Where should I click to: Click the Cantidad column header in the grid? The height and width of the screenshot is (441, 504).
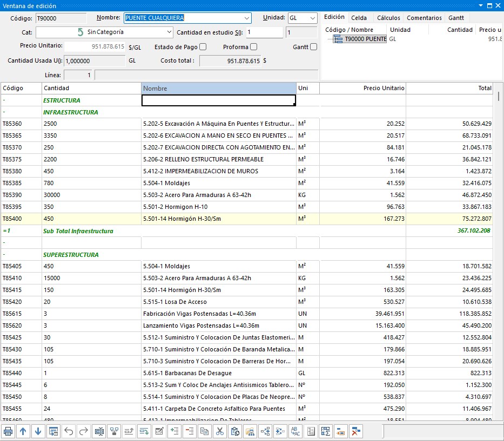(x=91, y=89)
